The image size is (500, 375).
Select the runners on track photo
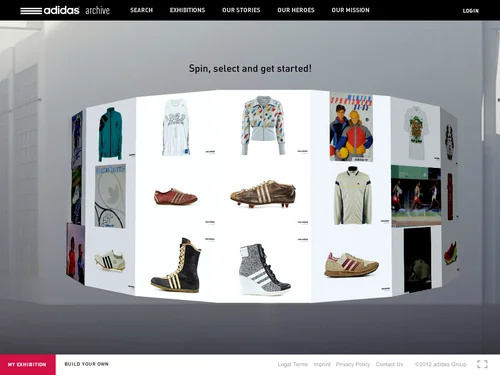pos(416,196)
